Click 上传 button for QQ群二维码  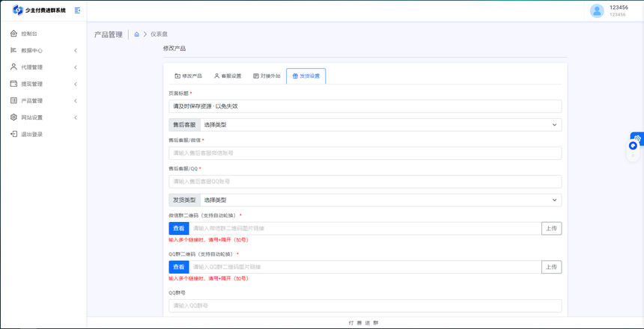click(551, 267)
